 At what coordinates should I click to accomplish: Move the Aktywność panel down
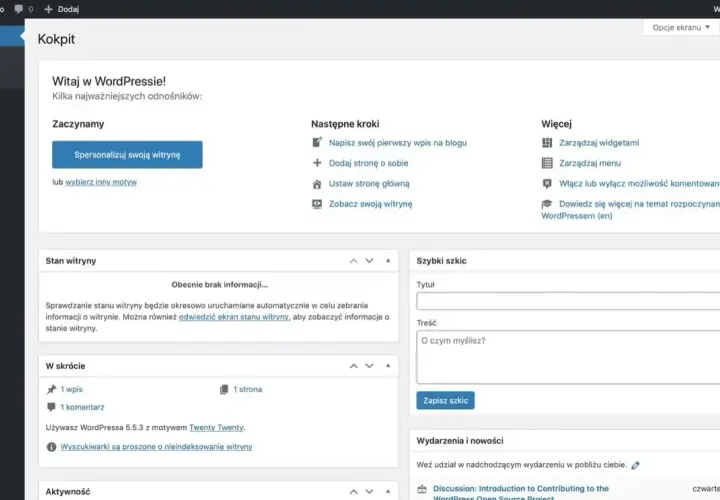[369, 492]
